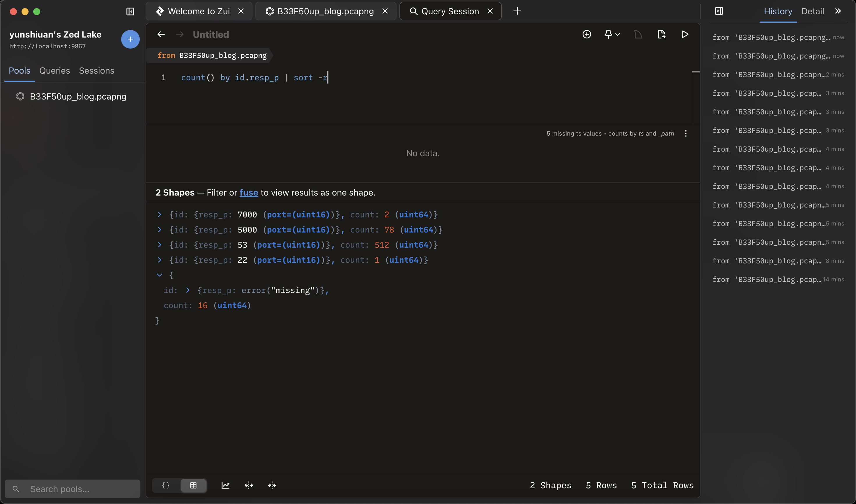This screenshot has height=504, width=856.
Task: Switch to table view toggle
Action: point(193,485)
